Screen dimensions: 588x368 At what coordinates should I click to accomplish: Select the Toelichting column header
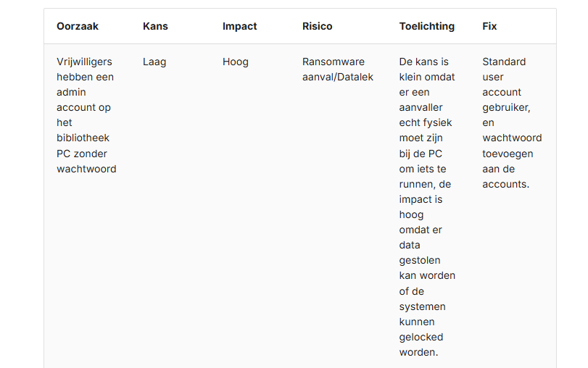coord(426,26)
